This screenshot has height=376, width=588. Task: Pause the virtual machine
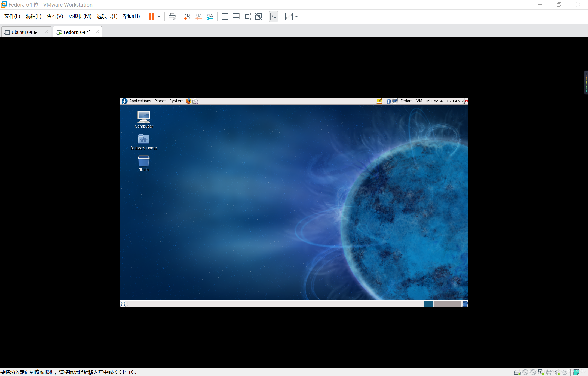151,16
